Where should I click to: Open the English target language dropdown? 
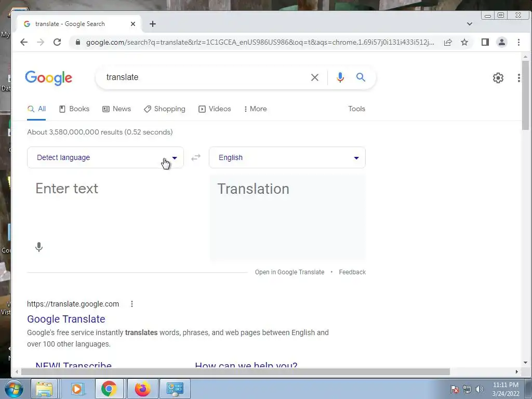pyautogui.click(x=287, y=157)
